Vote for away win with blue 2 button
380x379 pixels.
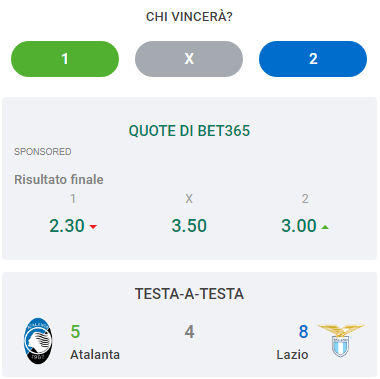pyautogui.click(x=313, y=59)
